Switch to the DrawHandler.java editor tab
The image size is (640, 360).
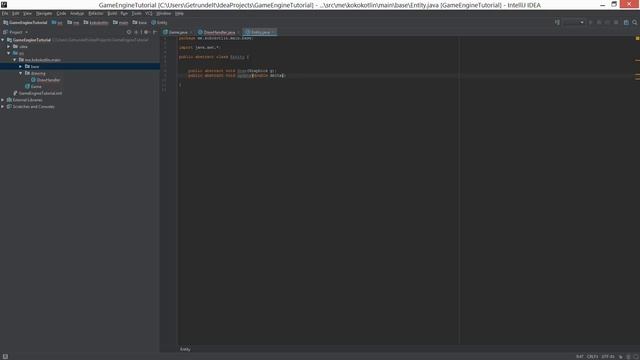pyautogui.click(x=219, y=32)
